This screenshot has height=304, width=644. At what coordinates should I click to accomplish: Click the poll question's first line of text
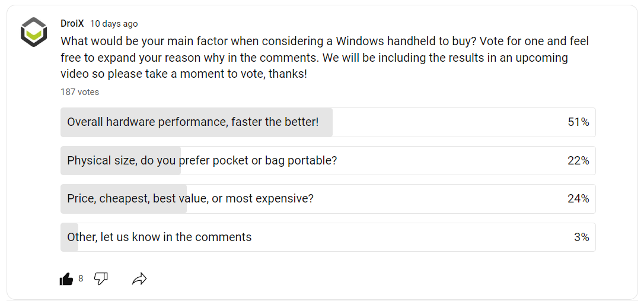(x=324, y=42)
